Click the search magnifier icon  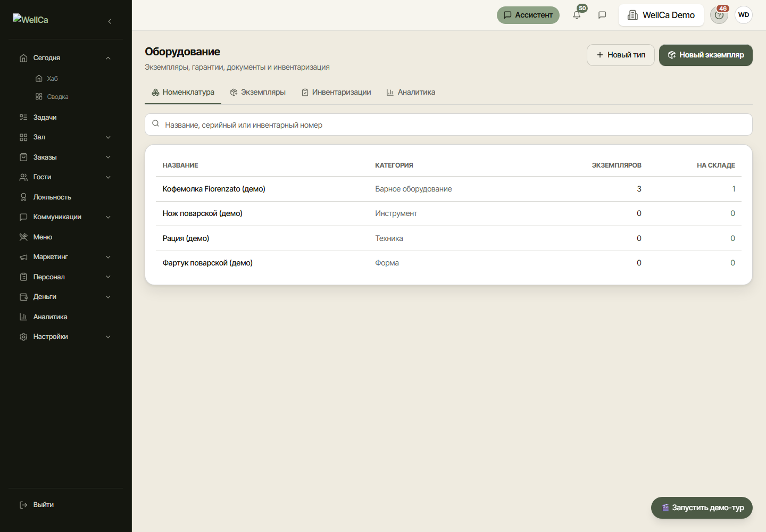[x=156, y=124]
